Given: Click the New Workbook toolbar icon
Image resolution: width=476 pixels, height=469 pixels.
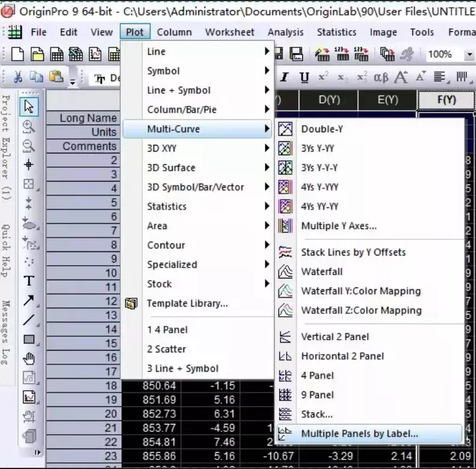Looking at the screenshot, I should pos(56,55).
